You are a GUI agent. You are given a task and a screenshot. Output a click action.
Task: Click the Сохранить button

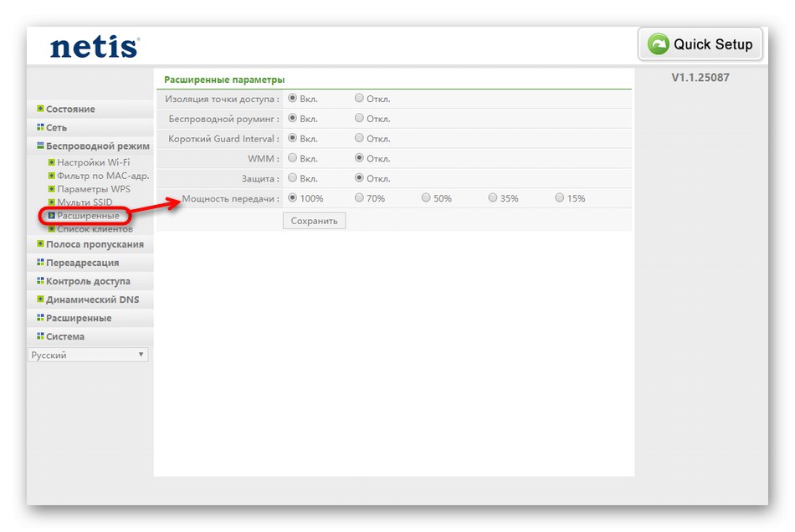pyautogui.click(x=315, y=221)
